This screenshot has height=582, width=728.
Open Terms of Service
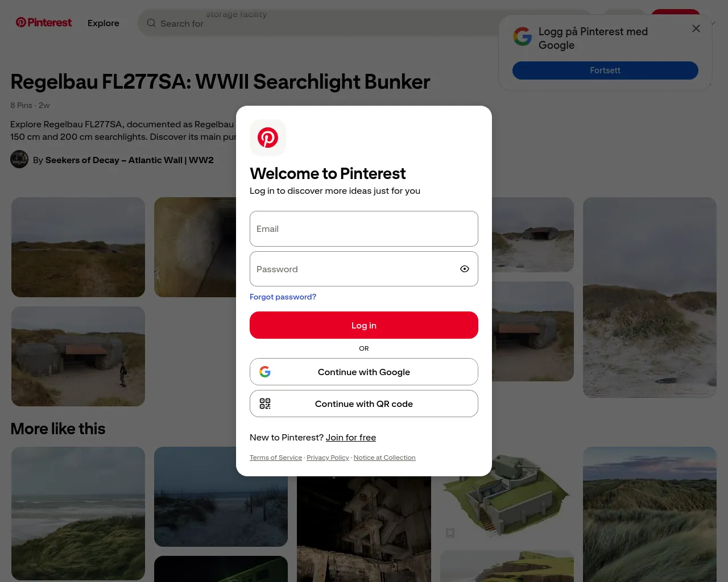(276, 458)
